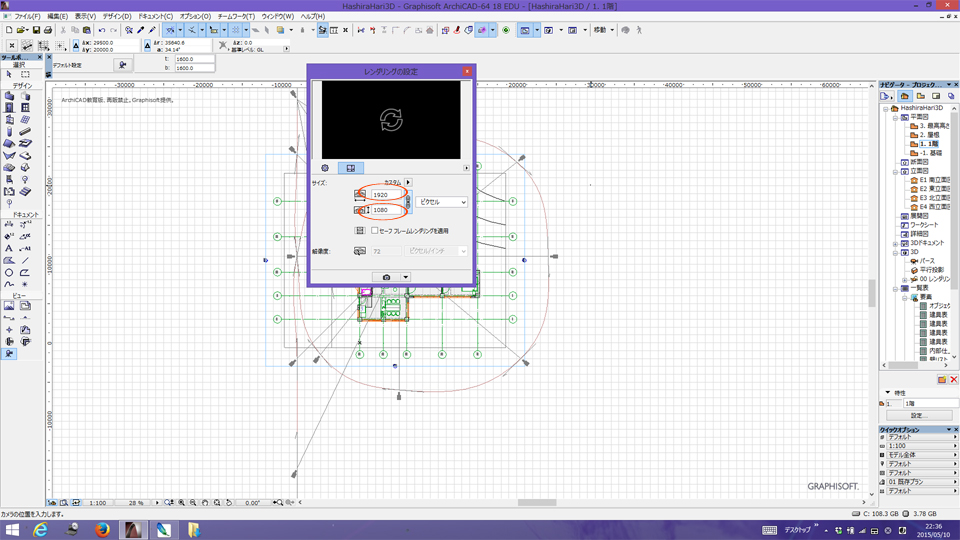Click the New file toolbar icon
The height and width of the screenshot is (540, 960).
9,30
